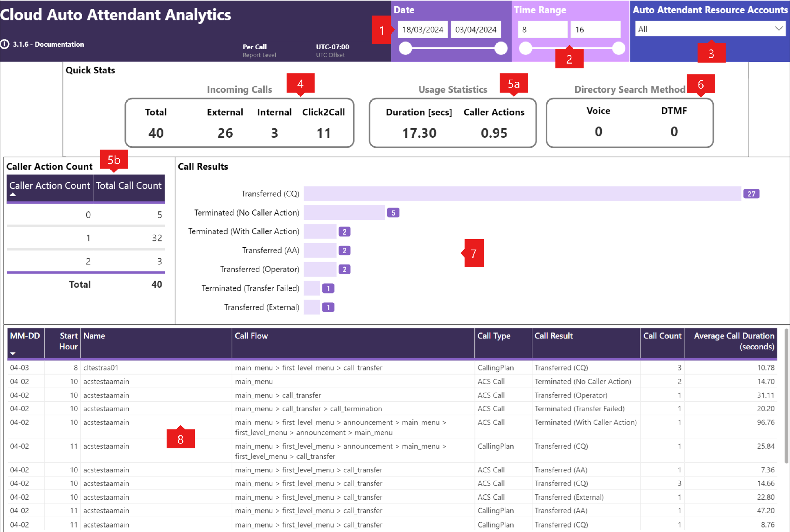Click the info icon beside version 3.1.6
Screen dimensions: 790x532
click(x=5, y=44)
